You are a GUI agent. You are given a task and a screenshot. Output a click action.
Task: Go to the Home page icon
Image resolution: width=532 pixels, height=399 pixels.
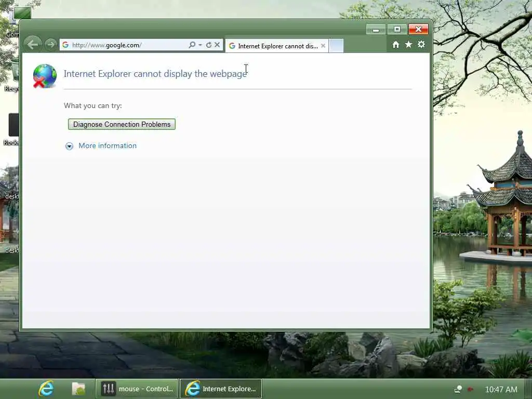pos(395,45)
